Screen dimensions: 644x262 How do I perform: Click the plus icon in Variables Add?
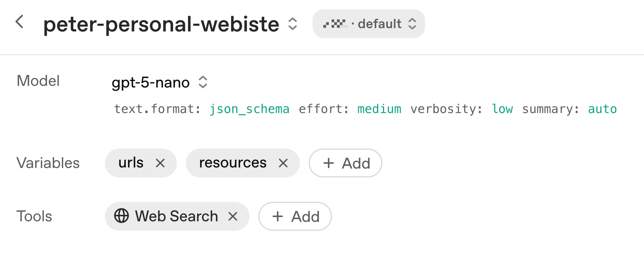(x=328, y=163)
